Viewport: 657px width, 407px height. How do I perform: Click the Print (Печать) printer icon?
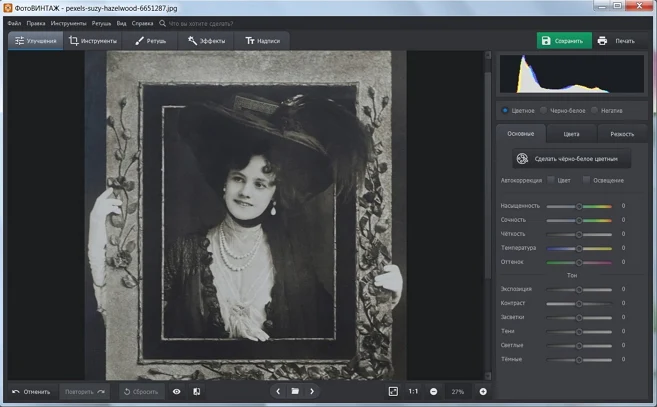(x=602, y=41)
